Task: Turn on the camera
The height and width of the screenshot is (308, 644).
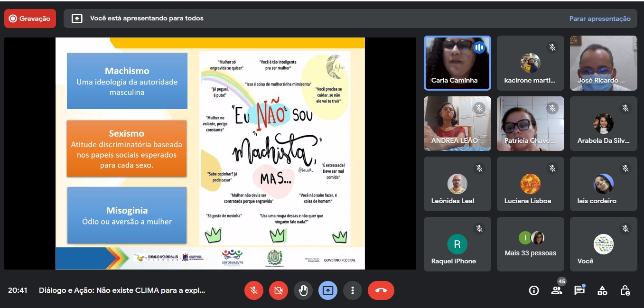Action: 279,290
